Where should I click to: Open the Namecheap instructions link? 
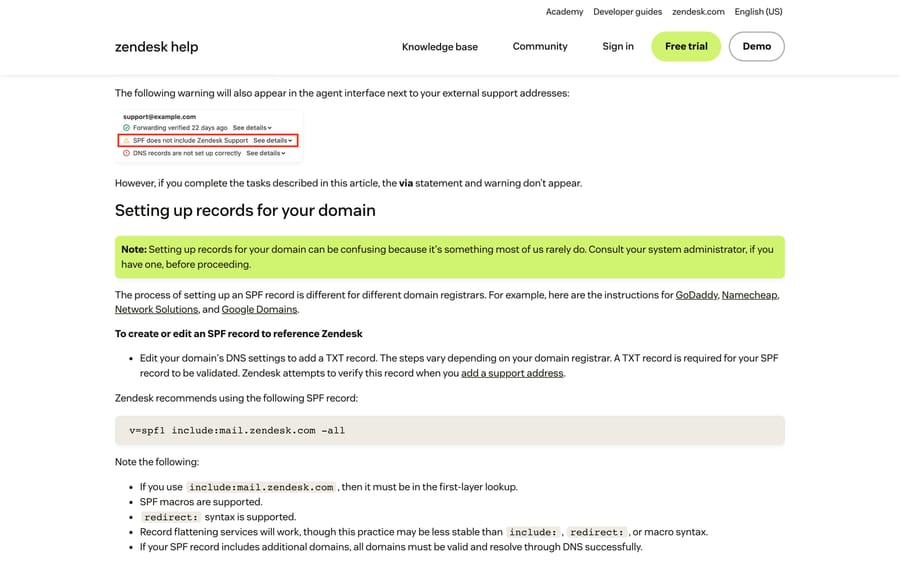(x=750, y=295)
